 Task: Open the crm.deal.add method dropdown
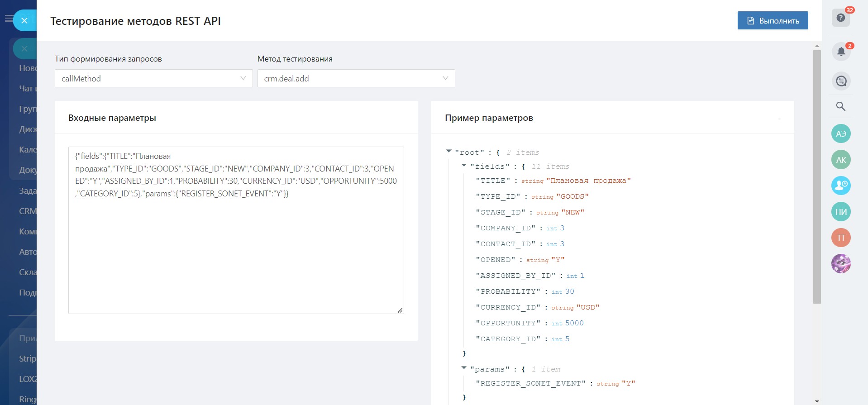[x=356, y=78]
